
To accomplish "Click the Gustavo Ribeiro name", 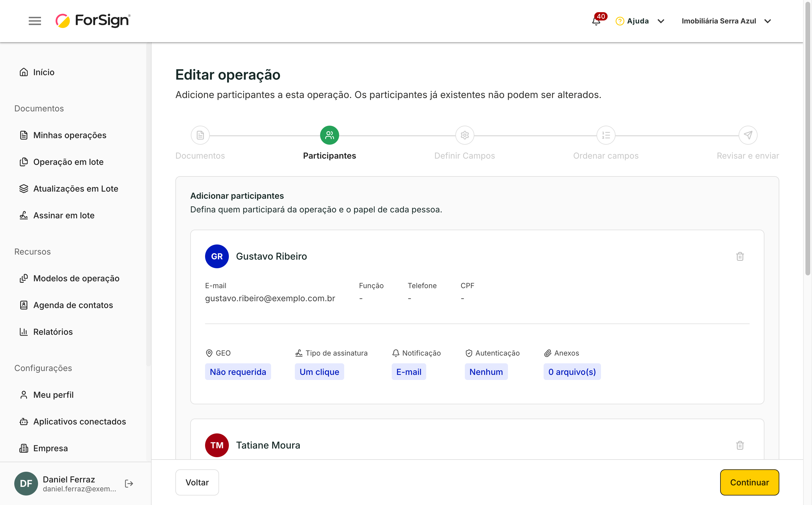I will pyautogui.click(x=271, y=256).
